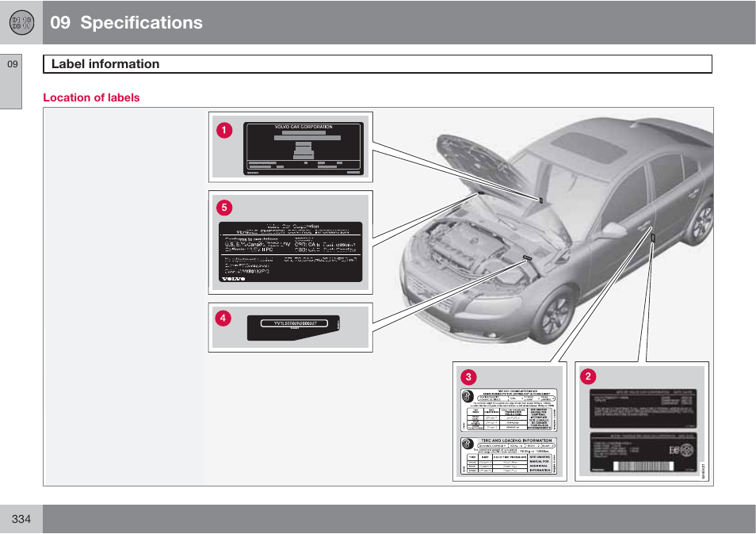Screen dimensions: 756x534
Task: Click the 'Label information' section title
Action: click(105, 64)
